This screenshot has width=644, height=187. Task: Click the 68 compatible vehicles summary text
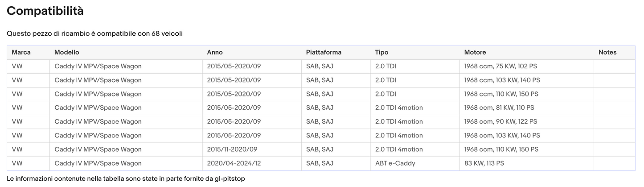tap(94, 33)
